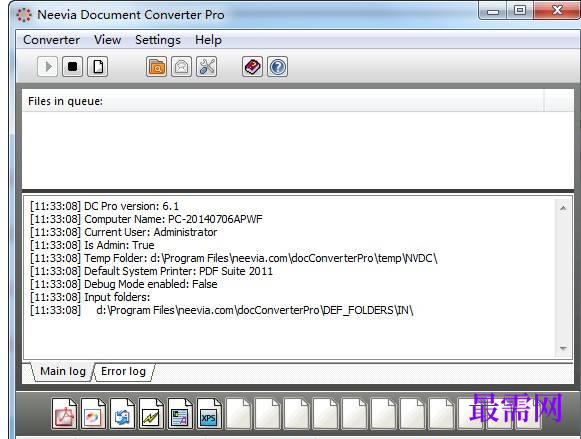The height and width of the screenshot is (439, 581).
Task: Select the 'Current User: Administrator' log line
Action: pos(124,232)
